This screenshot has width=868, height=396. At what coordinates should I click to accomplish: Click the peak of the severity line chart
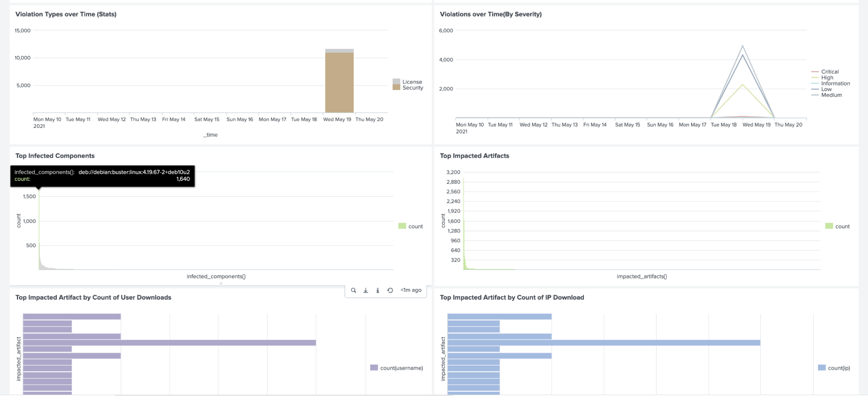click(743, 46)
